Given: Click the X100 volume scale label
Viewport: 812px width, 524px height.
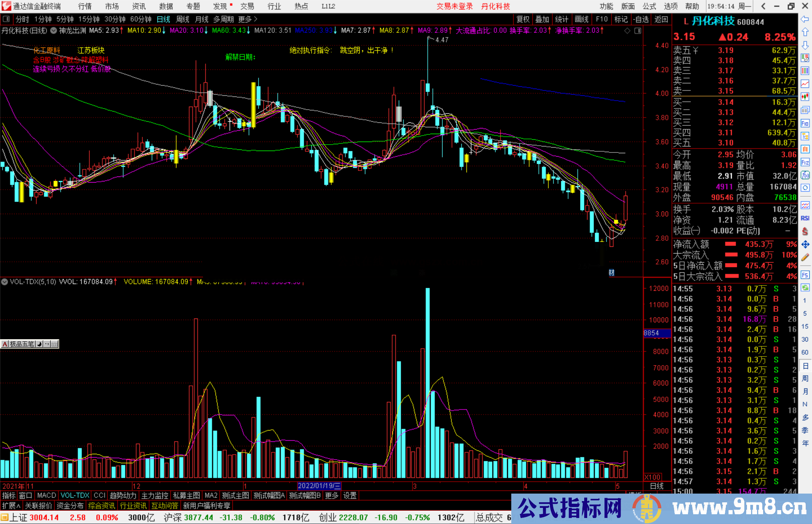Looking at the screenshot, I should [653, 477].
